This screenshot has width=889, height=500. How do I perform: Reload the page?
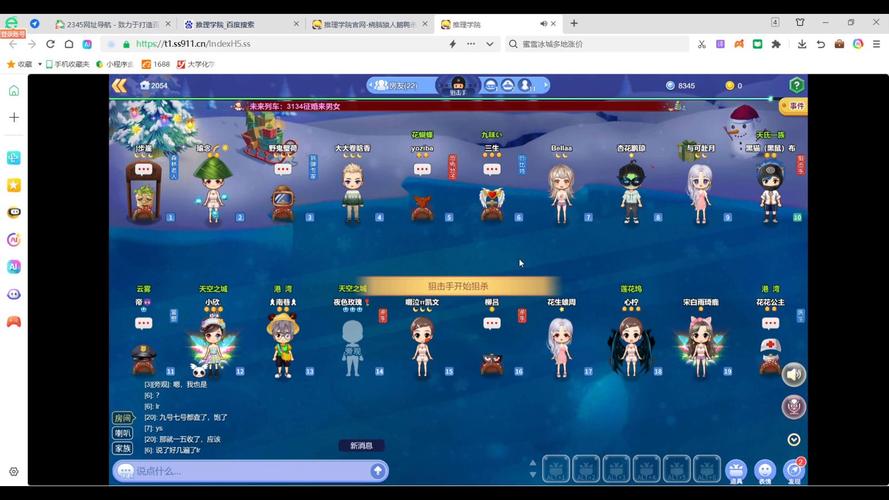pos(50,44)
